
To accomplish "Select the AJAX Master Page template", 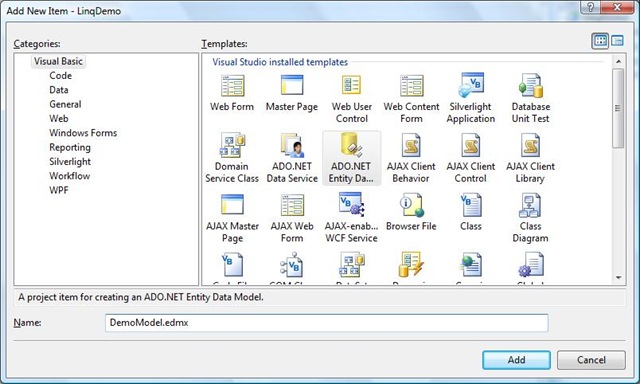I will pos(232,218).
